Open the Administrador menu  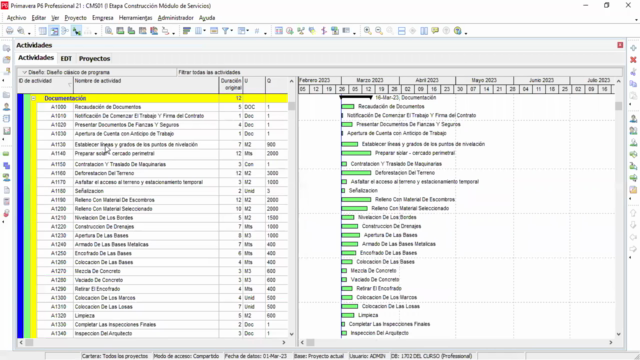coord(176,18)
